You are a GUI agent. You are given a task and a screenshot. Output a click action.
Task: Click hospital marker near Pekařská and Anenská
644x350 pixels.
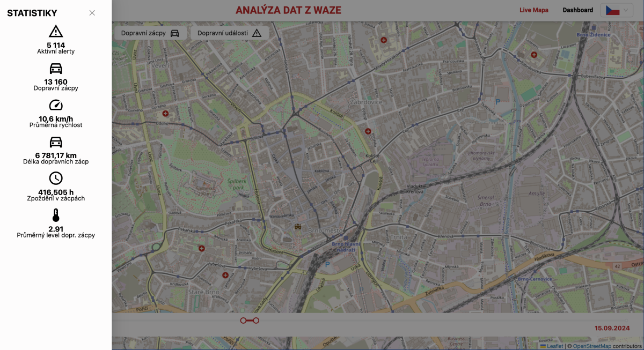point(201,249)
